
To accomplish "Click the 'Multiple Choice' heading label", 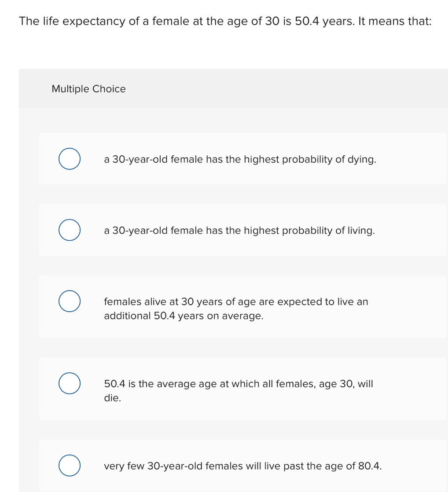I will [88, 89].
